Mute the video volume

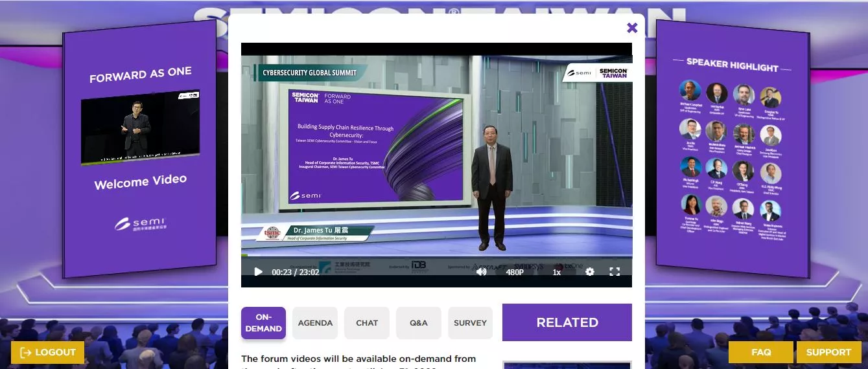(481, 272)
